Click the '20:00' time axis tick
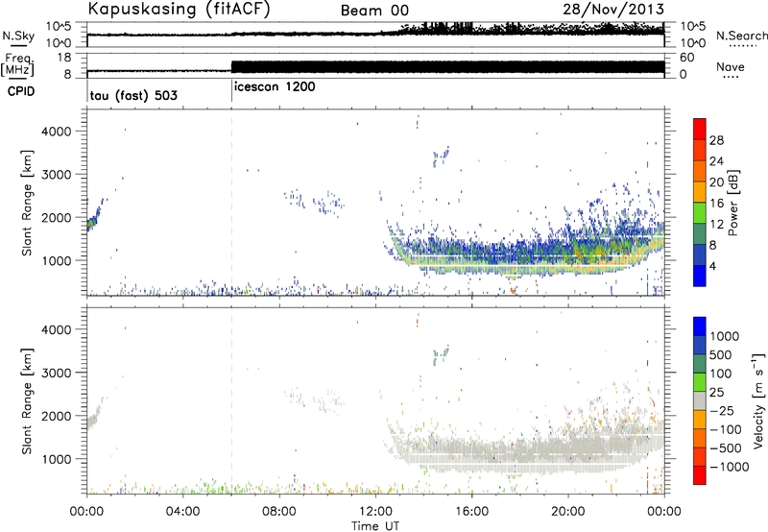768x532 pixels. click(568, 512)
